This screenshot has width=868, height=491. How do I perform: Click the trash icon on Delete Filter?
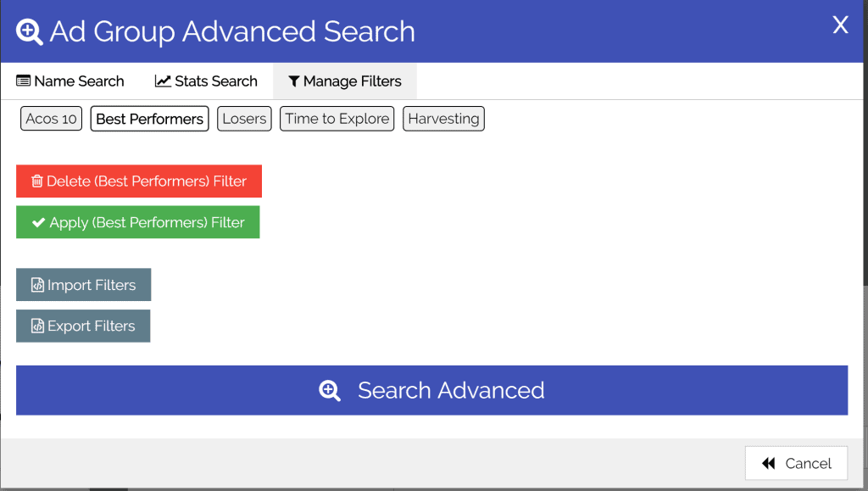pyautogui.click(x=37, y=181)
